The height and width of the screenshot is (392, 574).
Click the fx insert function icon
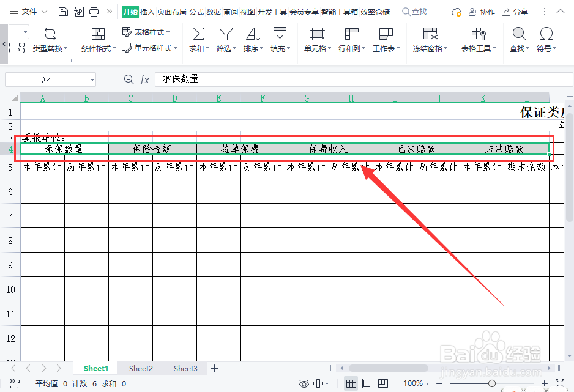pyautogui.click(x=144, y=80)
